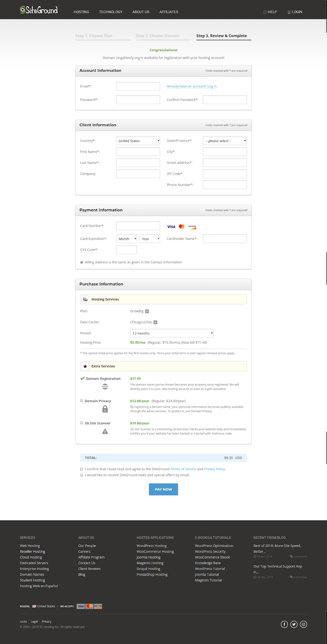Open the Terms of Service link
Screen dimensions: 327x644
pyautogui.click(x=183, y=469)
